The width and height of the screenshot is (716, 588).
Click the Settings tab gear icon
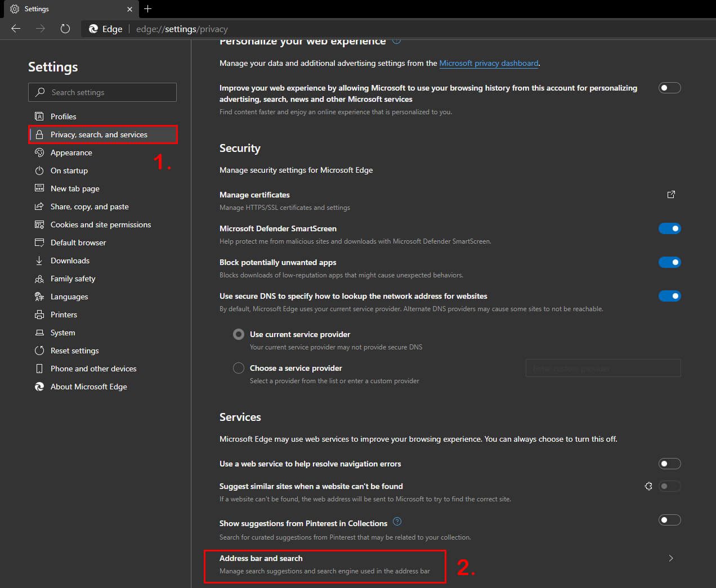[15, 9]
